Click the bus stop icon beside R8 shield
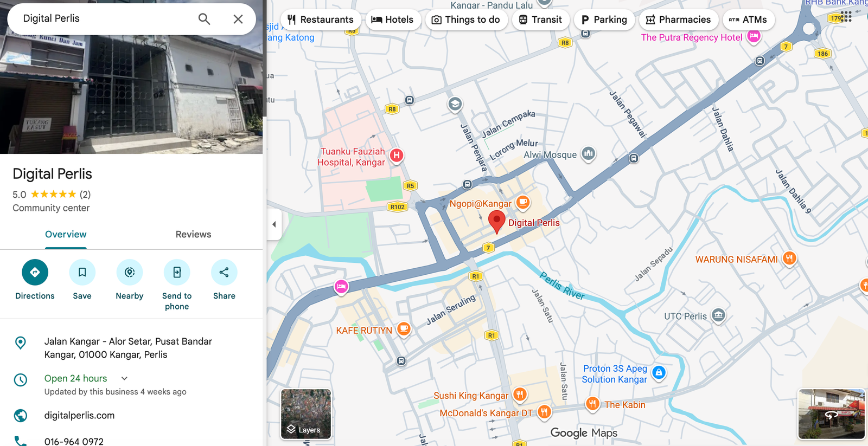This screenshot has height=446, width=868. [x=410, y=100]
